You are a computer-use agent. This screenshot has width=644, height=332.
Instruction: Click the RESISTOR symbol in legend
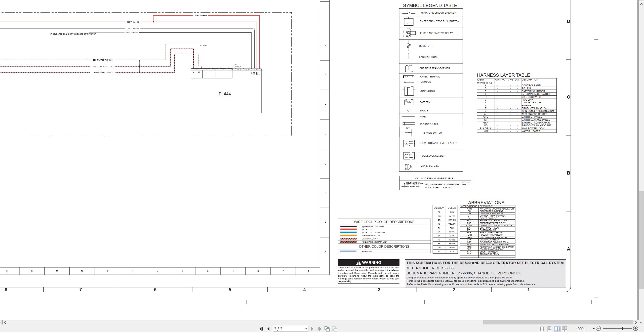tap(409, 46)
